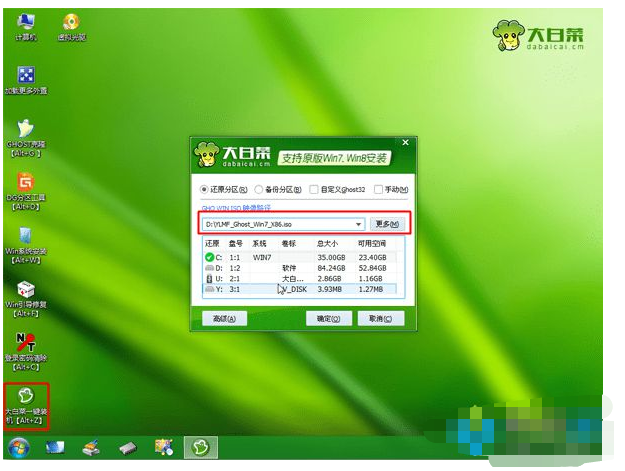Image resolution: width=625 pixels, height=471 pixels.
Task: Click the More button beside the path
Action: pos(386,224)
